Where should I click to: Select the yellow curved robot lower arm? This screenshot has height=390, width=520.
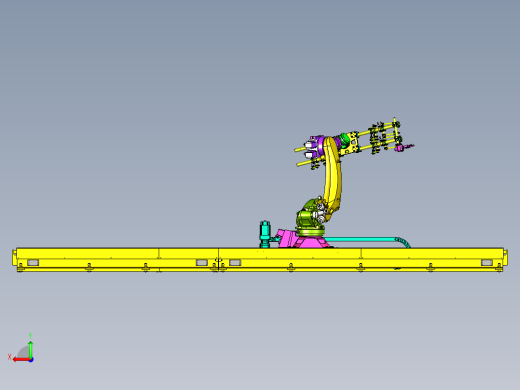point(332,178)
